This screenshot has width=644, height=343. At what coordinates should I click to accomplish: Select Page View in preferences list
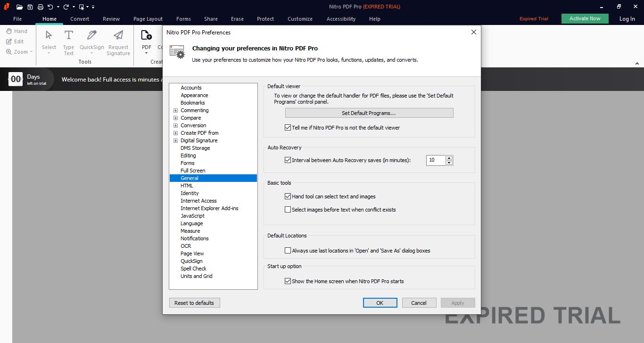point(192,253)
